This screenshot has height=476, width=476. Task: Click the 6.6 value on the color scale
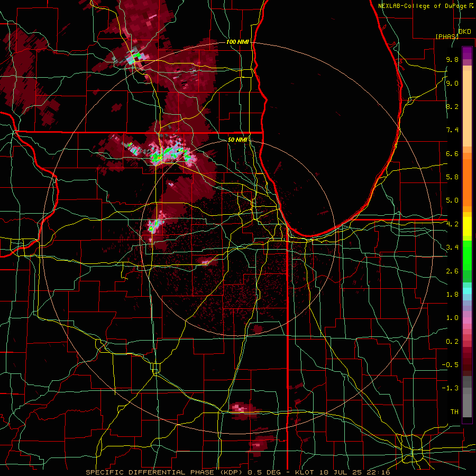(452, 153)
